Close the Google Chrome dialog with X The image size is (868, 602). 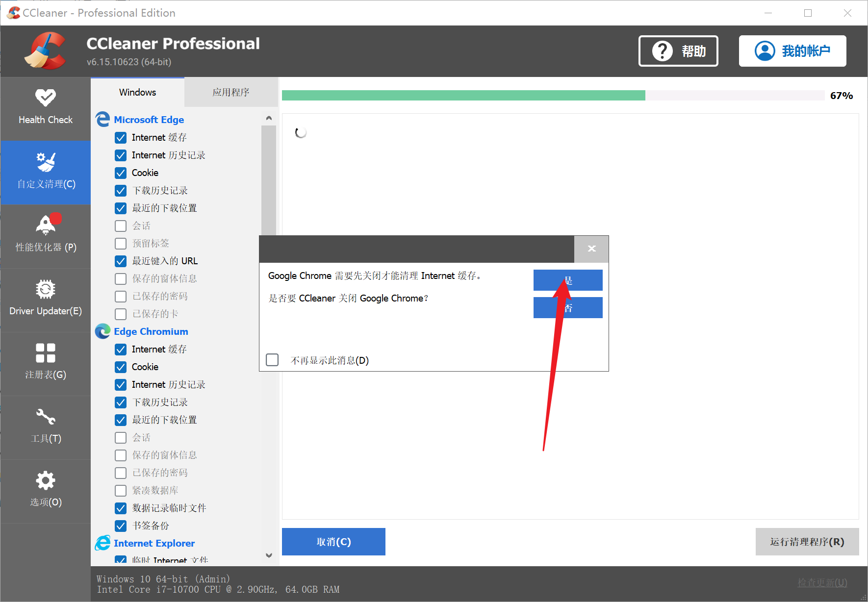click(x=591, y=249)
